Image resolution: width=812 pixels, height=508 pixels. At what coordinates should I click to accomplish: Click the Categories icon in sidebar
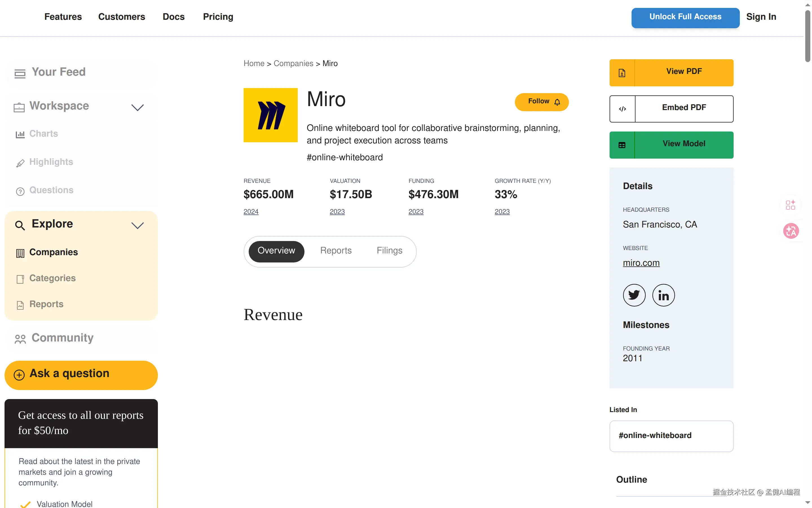pyautogui.click(x=20, y=279)
